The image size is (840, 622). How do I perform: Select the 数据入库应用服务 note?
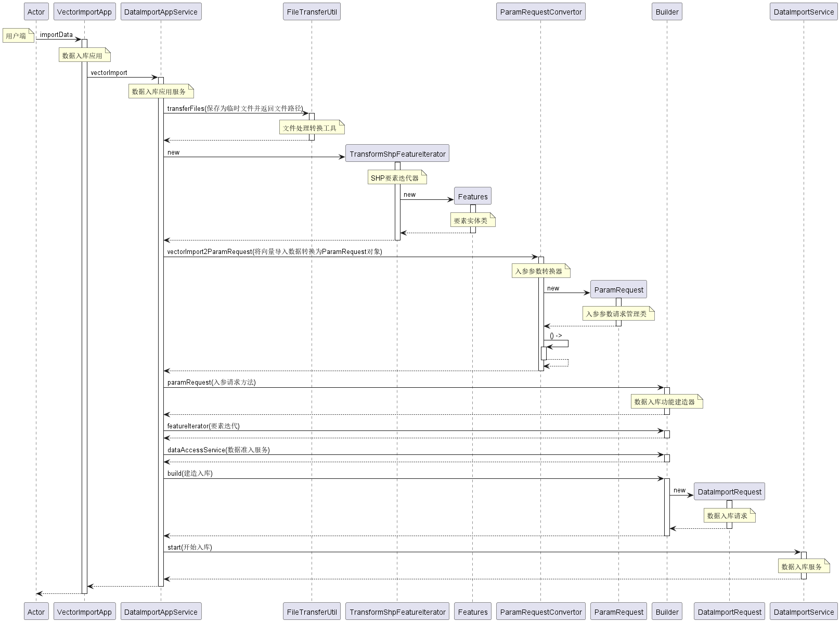[x=160, y=92]
